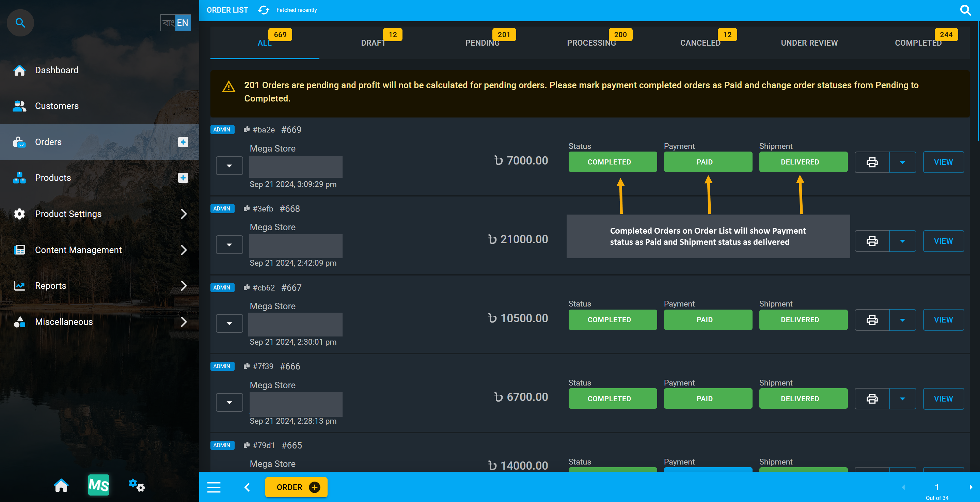Click the print icon for order #668

(872, 241)
